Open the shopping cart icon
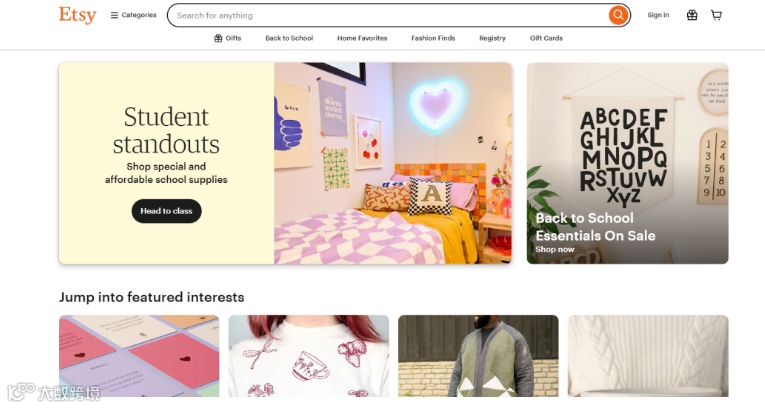This screenshot has width=765, height=408. (716, 15)
